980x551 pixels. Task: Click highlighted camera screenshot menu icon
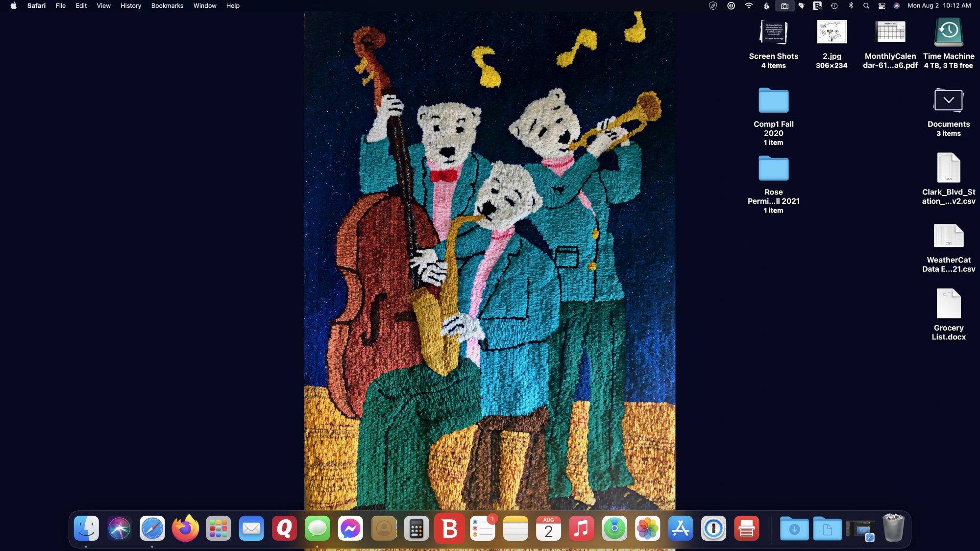784,6
